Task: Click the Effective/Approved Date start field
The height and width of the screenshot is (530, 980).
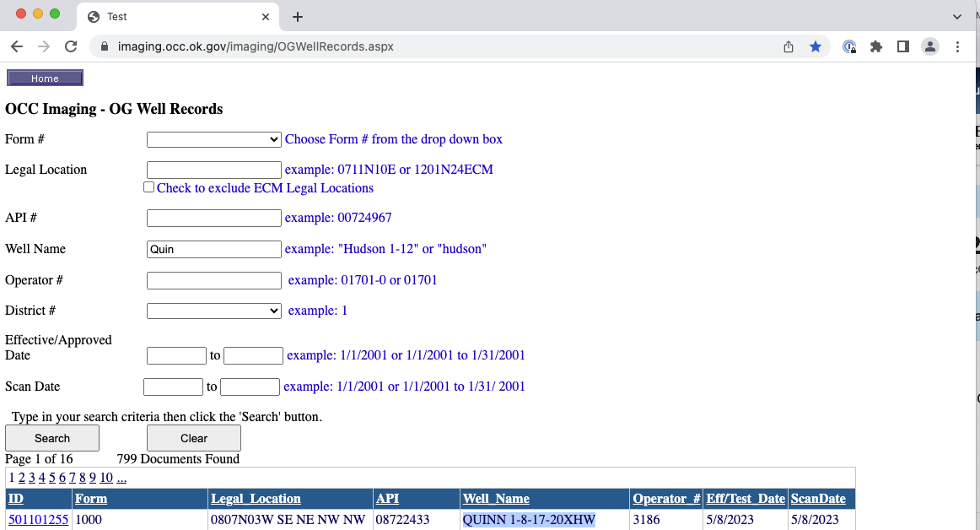Action: tap(176, 355)
